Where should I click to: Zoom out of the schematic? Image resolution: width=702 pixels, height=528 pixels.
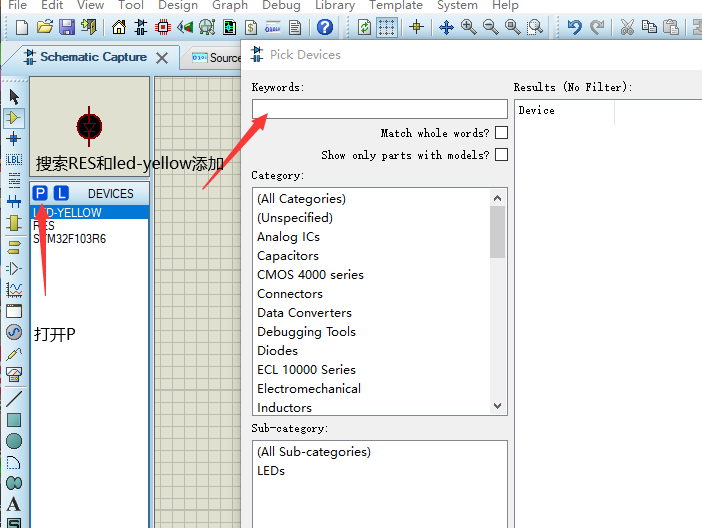pos(490,27)
